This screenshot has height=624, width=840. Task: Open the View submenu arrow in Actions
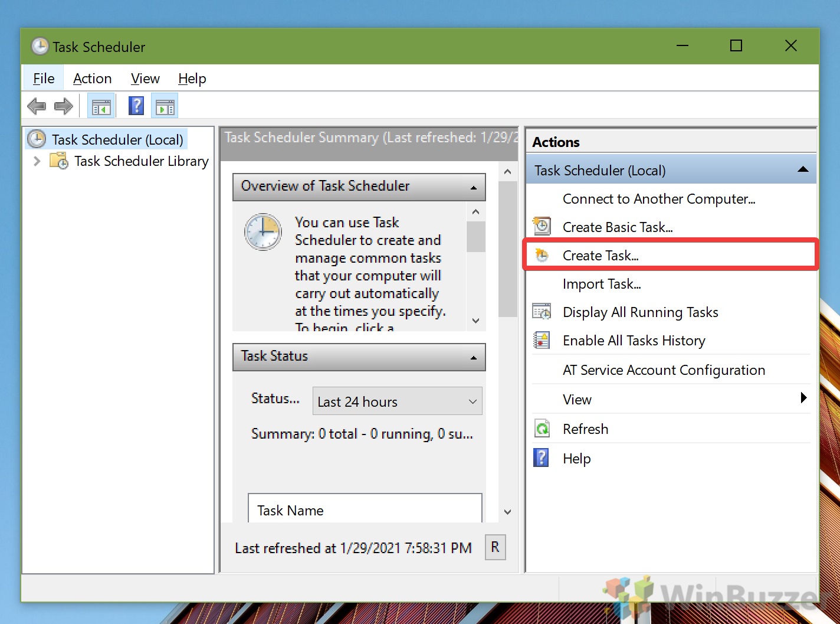(x=803, y=398)
